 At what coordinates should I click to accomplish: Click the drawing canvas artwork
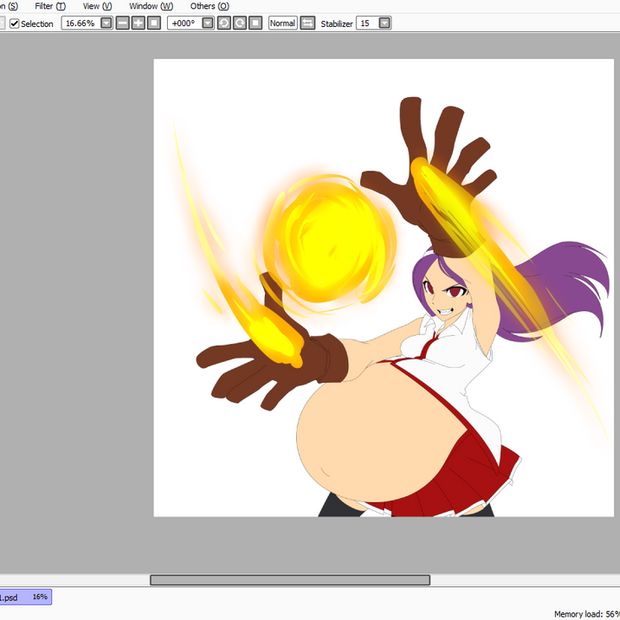(x=384, y=287)
